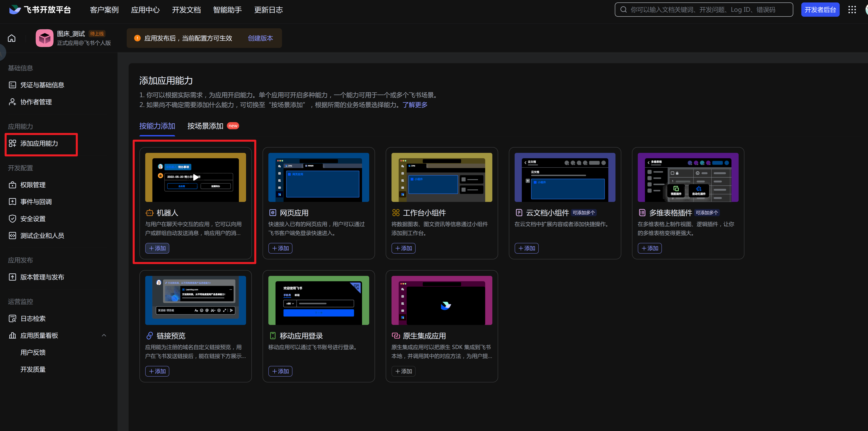
Task: Click the Feishu Open Platform logo
Action: 40,10
